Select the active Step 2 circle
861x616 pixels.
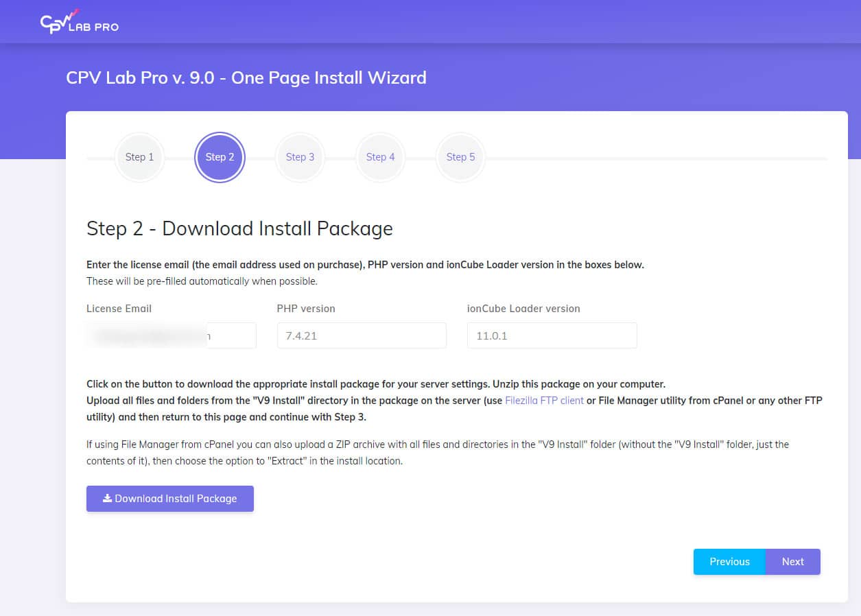(220, 157)
